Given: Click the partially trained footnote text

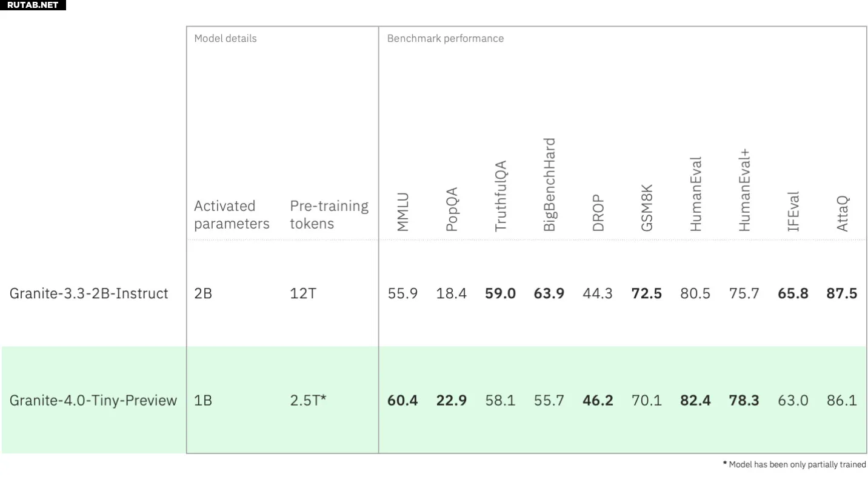Looking at the screenshot, I should click(795, 464).
